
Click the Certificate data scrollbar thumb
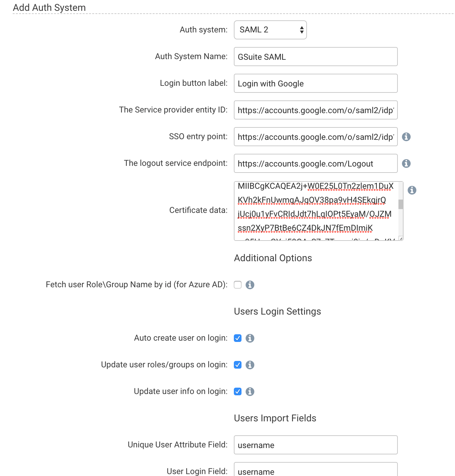401,204
